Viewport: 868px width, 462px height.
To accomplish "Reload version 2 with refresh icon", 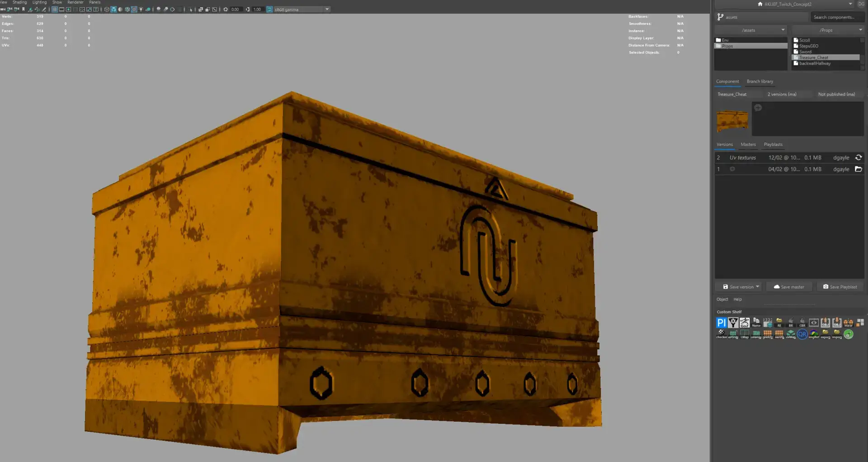I will point(858,158).
